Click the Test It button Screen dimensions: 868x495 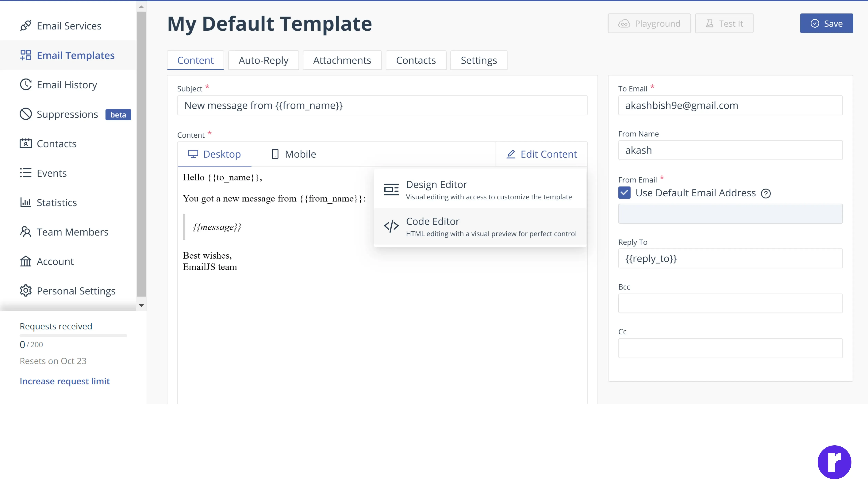[724, 23]
